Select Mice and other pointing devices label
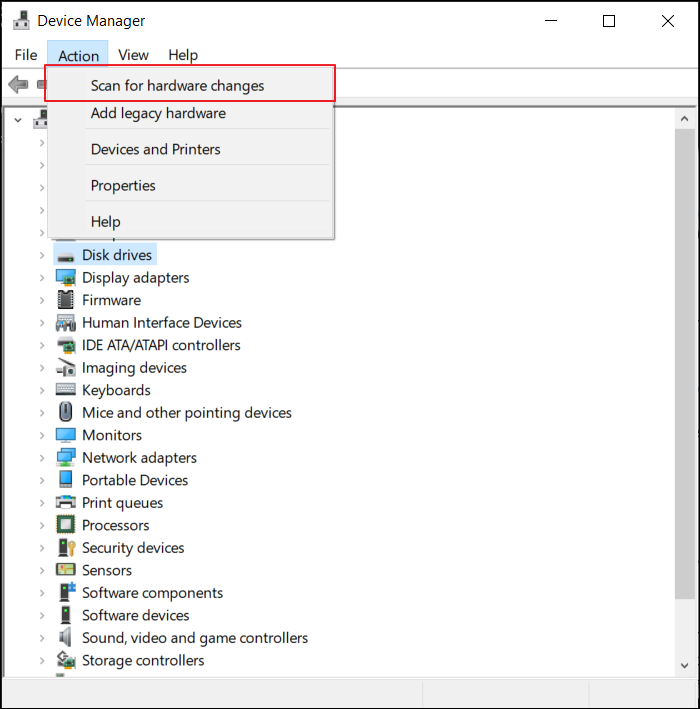 187,413
